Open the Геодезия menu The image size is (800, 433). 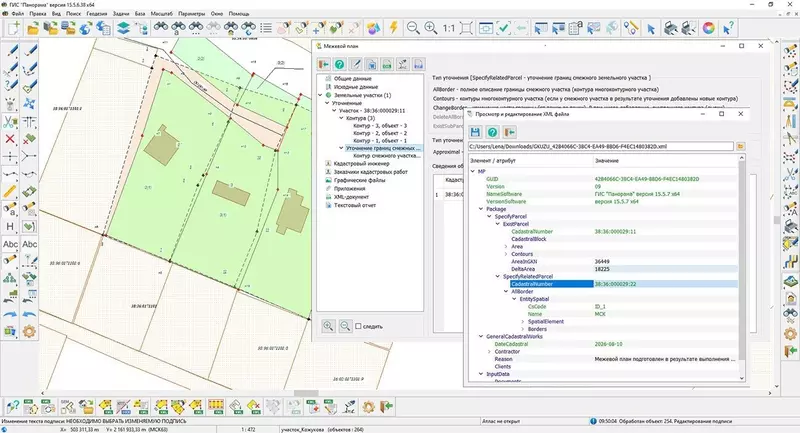[x=97, y=14]
